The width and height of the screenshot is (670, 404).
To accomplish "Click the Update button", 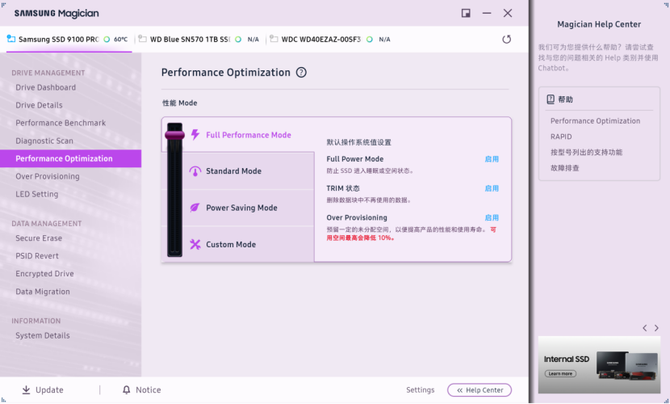I will (x=43, y=390).
